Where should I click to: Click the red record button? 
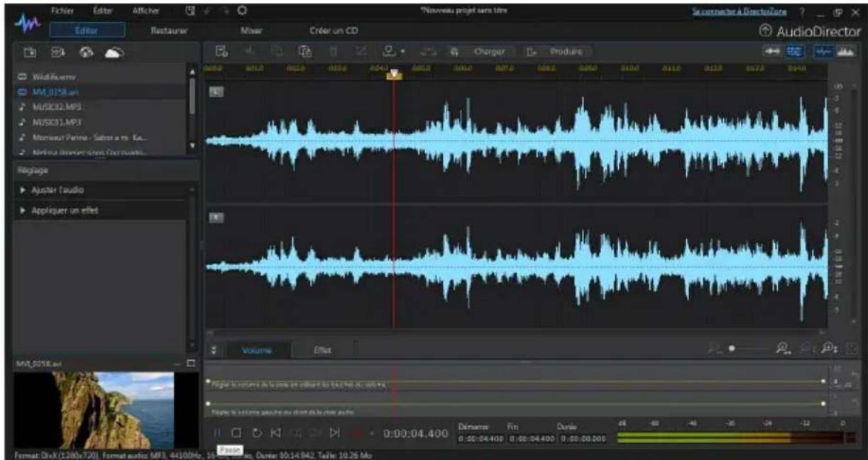coord(356,432)
